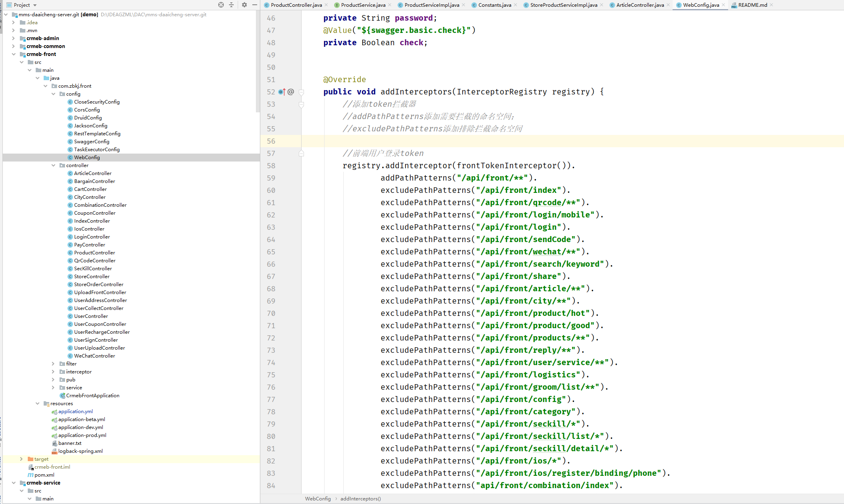
Task: Select StoreOrderController class icon
Action: (x=70, y=285)
